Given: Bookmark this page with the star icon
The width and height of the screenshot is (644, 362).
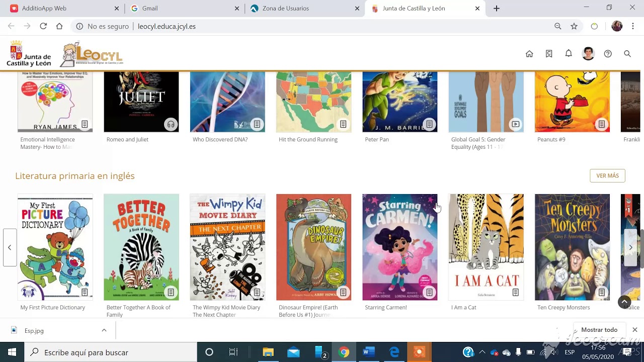Looking at the screenshot, I should click(574, 26).
